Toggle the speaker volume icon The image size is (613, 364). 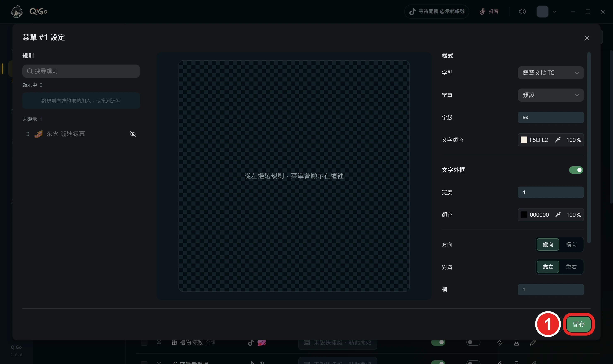tap(522, 12)
